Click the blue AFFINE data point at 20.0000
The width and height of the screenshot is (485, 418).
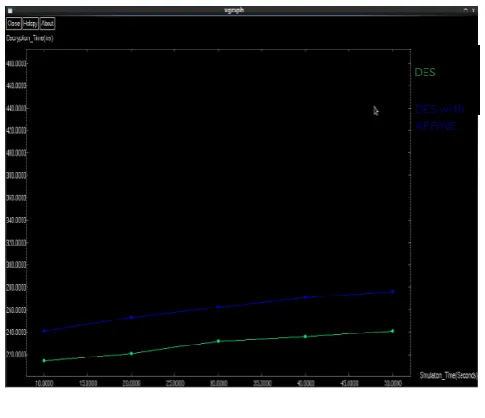131,318
